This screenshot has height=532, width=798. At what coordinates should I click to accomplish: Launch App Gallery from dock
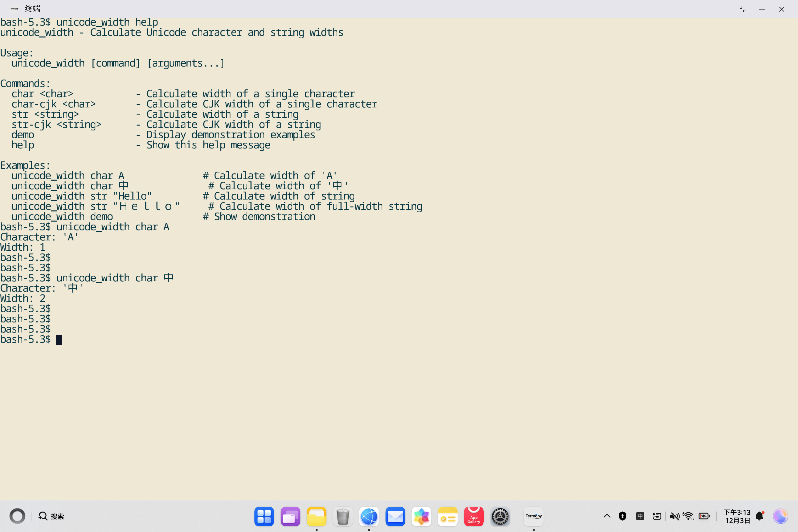(474, 516)
